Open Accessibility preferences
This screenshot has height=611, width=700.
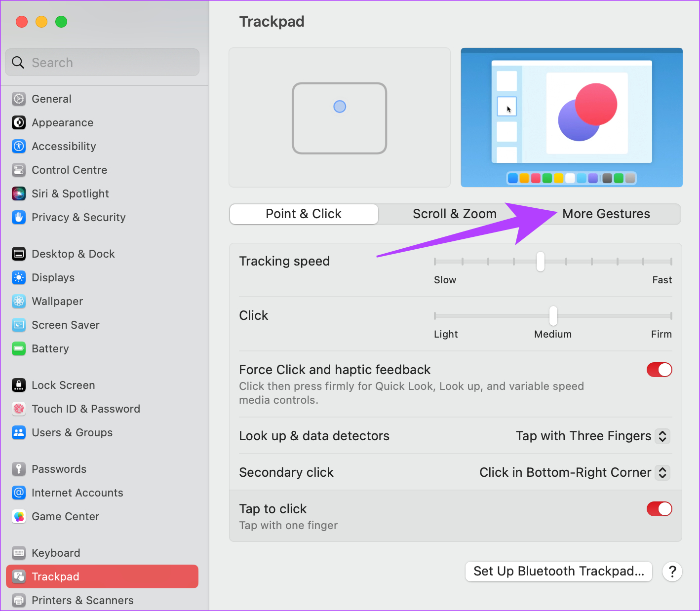64,146
